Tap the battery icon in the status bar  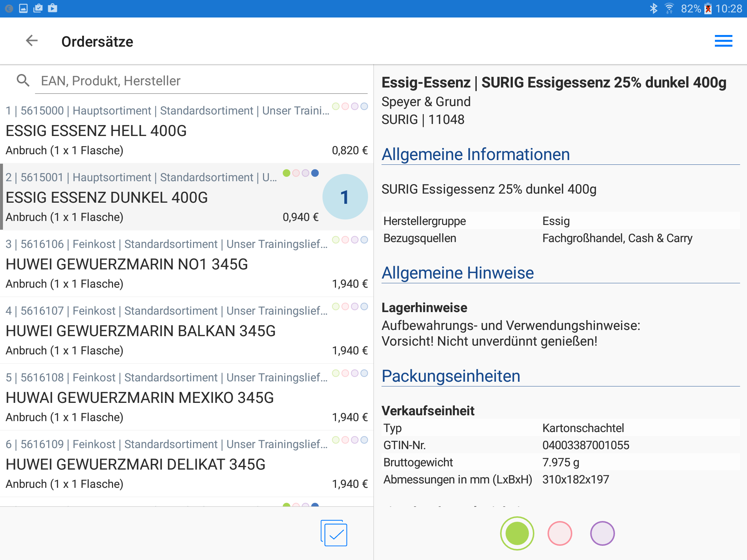pyautogui.click(x=708, y=8)
